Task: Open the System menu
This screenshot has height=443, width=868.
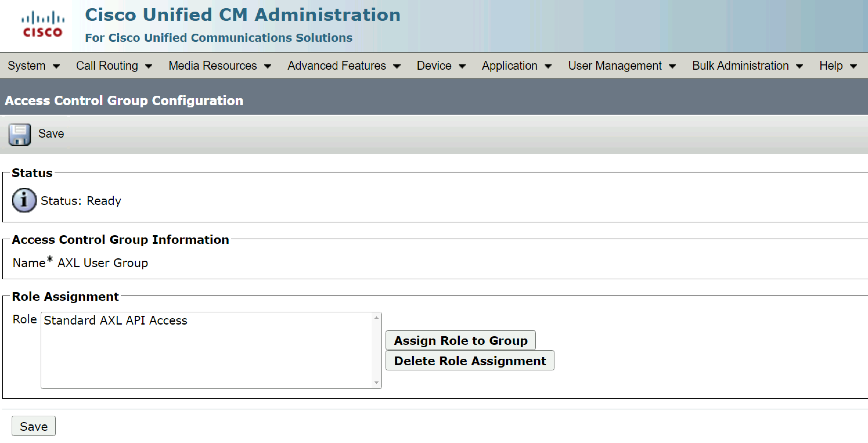Action: (33, 66)
